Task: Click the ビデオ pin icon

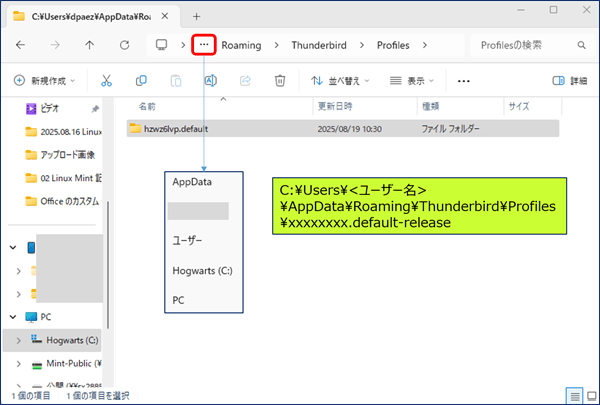Action: (x=95, y=109)
